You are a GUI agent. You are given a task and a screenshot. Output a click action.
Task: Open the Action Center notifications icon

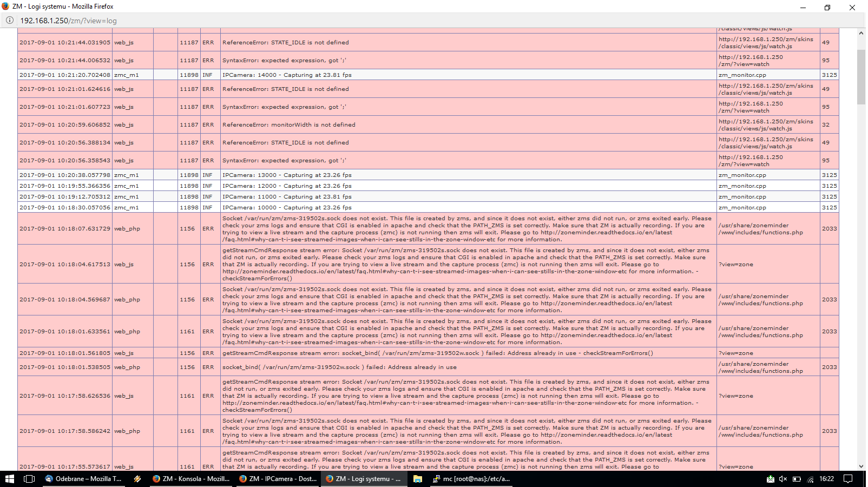pos(849,479)
